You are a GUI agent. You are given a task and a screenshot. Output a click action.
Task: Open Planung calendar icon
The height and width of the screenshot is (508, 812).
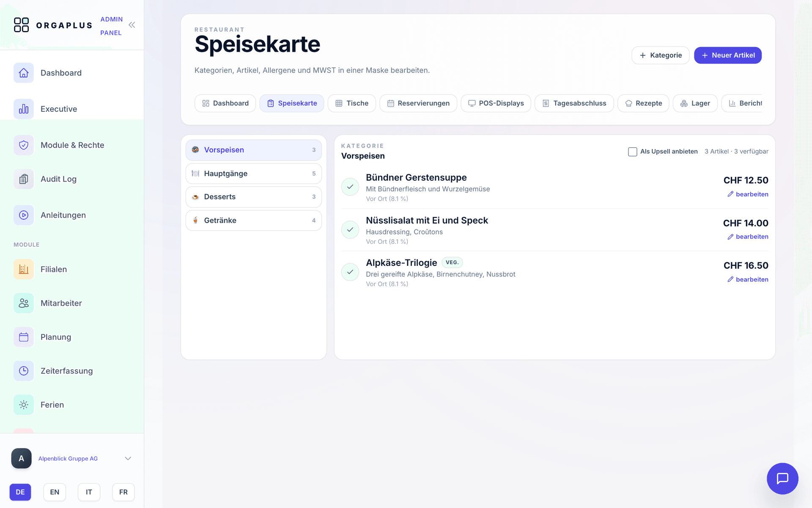pos(24,337)
